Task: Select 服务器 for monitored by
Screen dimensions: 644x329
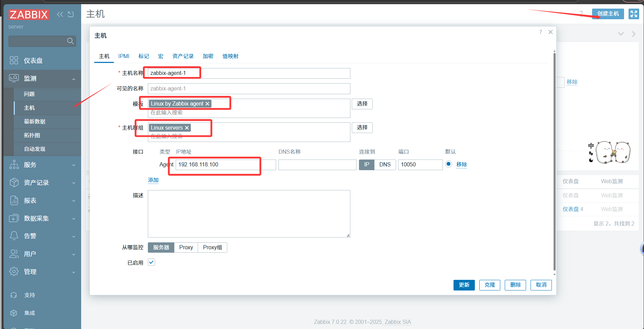Action: 161,248
